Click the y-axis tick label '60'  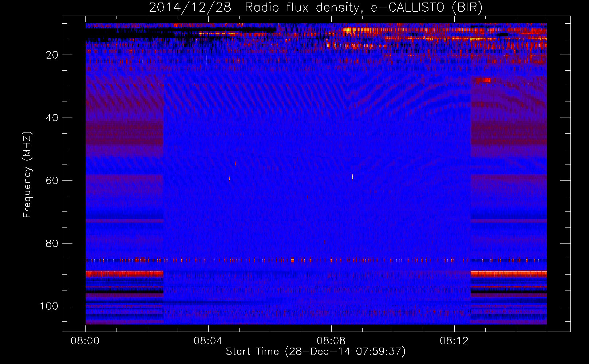tap(52, 181)
